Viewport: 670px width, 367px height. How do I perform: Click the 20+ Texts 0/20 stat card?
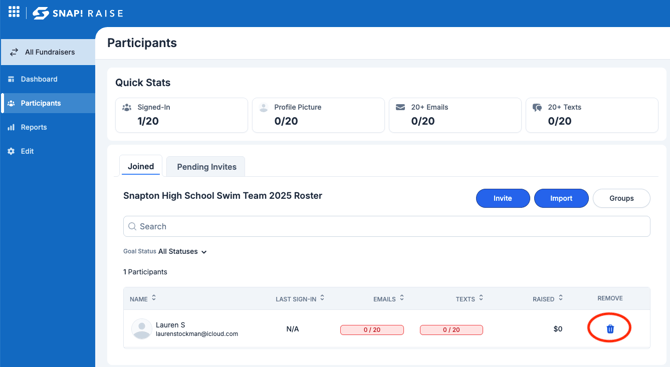click(x=592, y=115)
